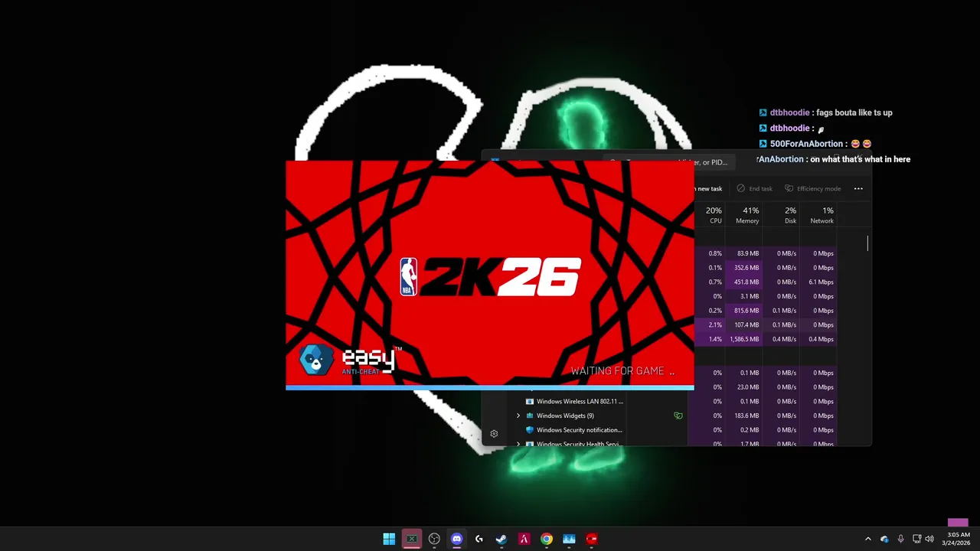The width and height of the screenshot is (980, 551).
Task: Click the cloud sync tray icon
Action: [x=884, y=539]
